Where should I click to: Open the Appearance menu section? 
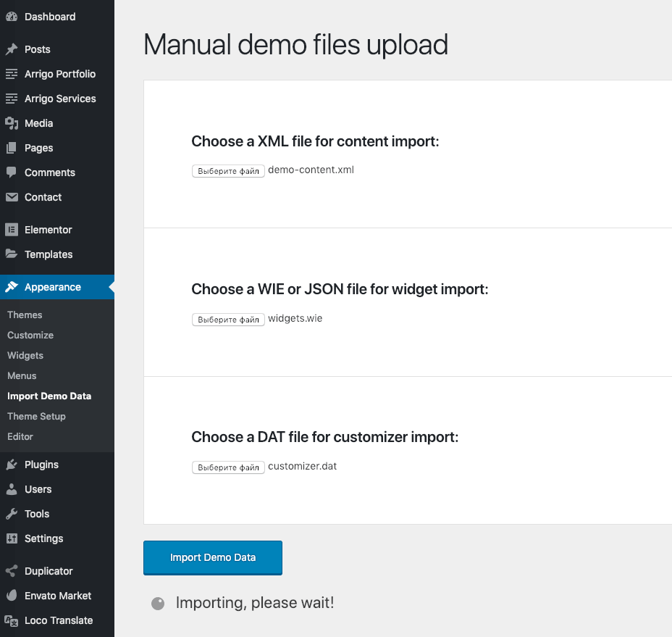coord(52,287)
